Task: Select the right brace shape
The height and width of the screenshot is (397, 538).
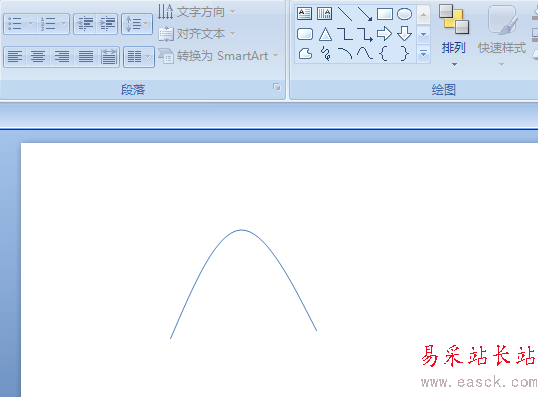Action: click(x=405, y=54)
